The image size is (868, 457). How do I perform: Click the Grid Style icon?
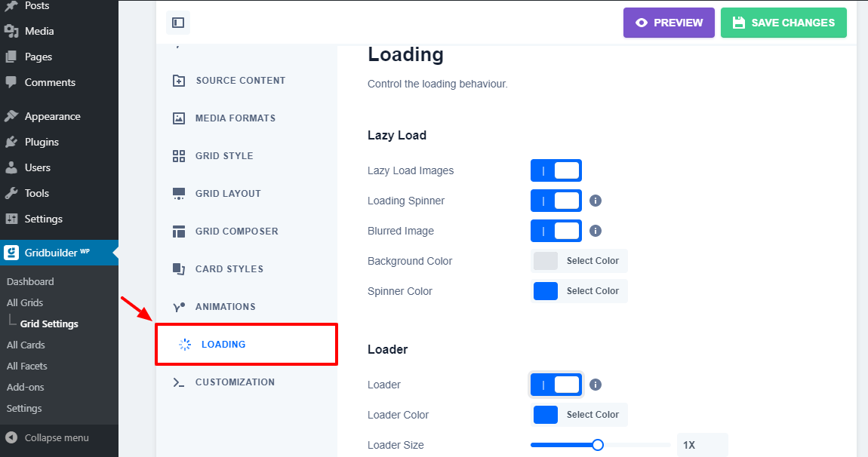point(179,155)
